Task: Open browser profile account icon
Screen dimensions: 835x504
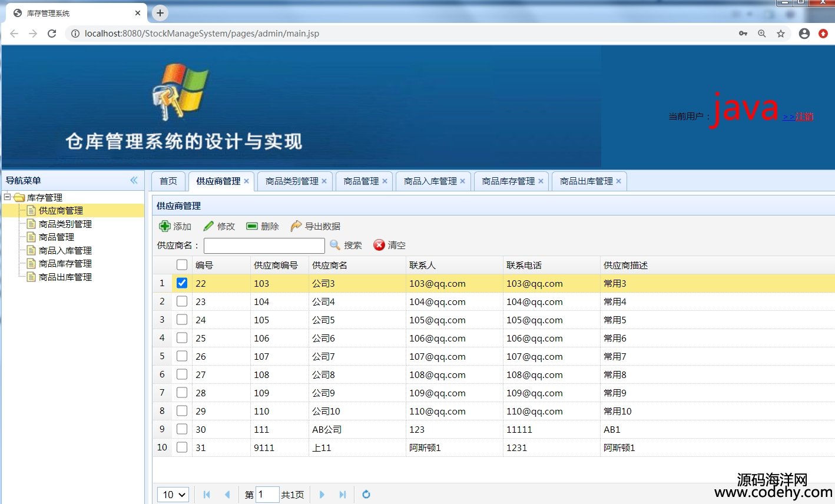Action: click(x=804, y=34)
